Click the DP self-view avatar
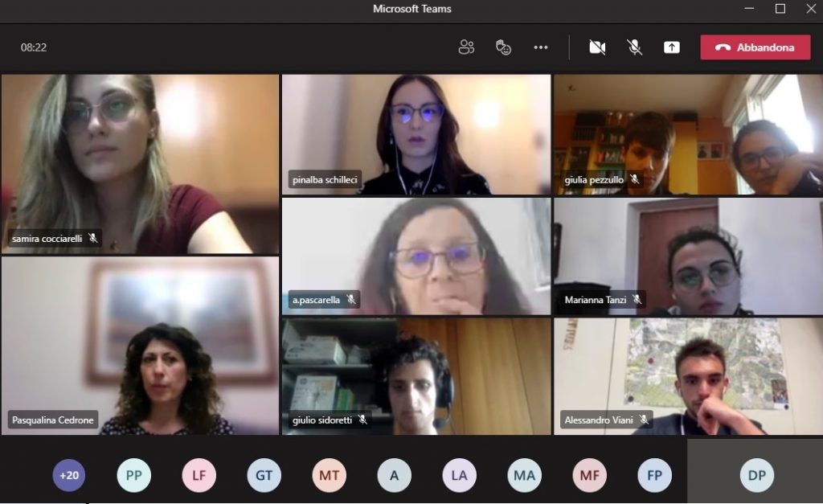 [756, 475]
